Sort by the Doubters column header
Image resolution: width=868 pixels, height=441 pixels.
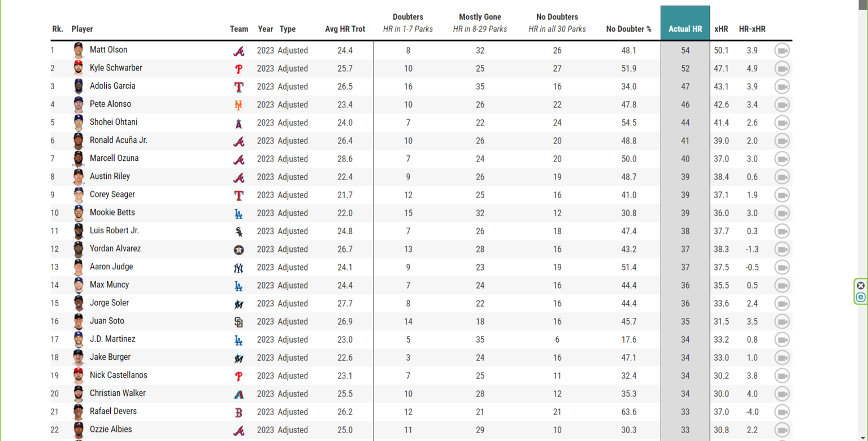tap(407, 17)
